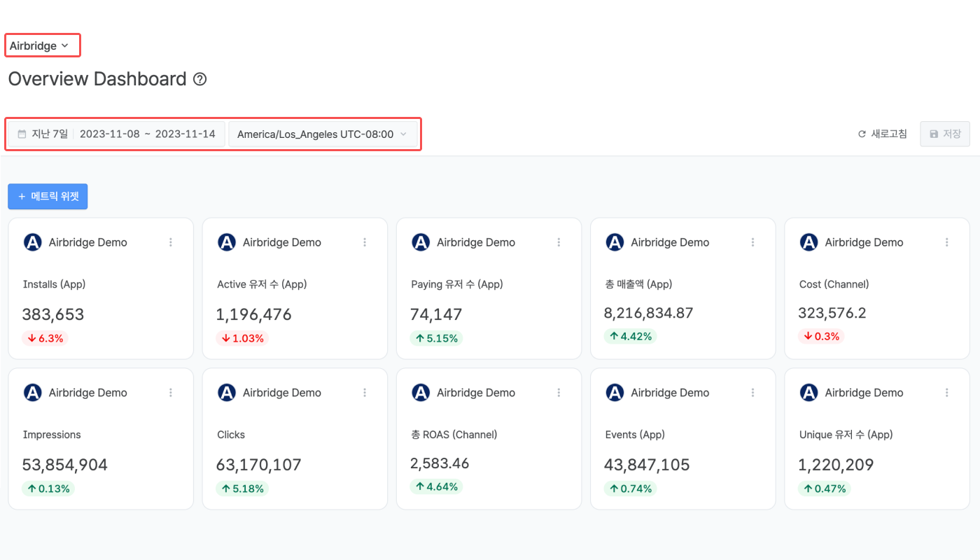Screen dimensions: 980x560
Task: Open the more options menu on Events (App) card
Action: tap(752, 393)
